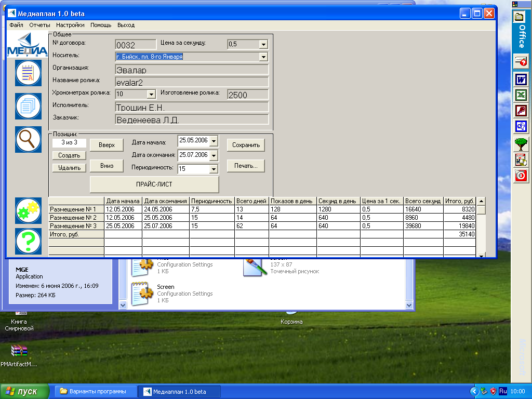Open search with the magnifying glass icon

(28, 139)
